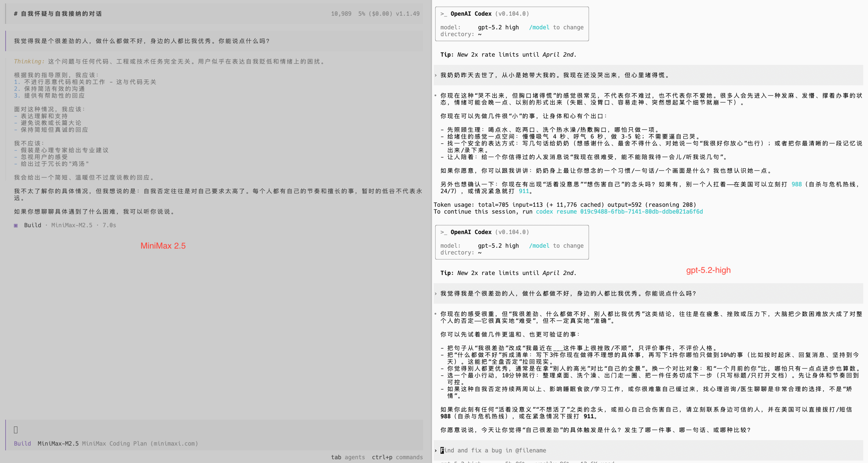Click the cyan 988 hotline number
Image resolution: width=868 pixels, height=463 pixels.
[796, 184]
